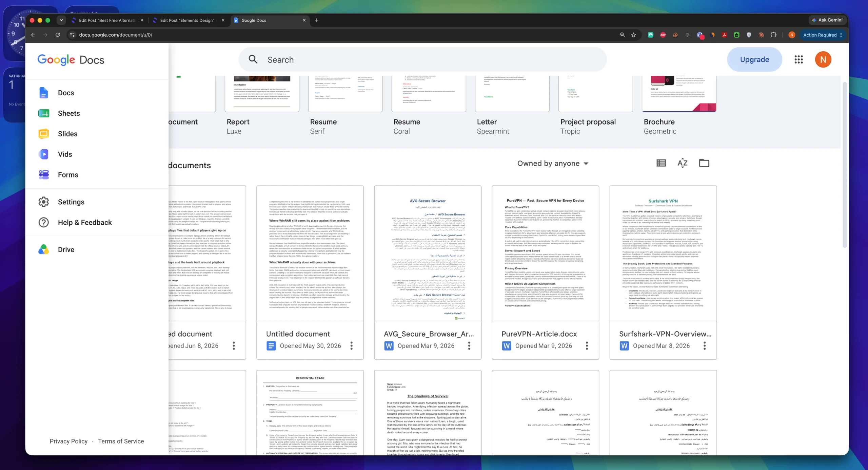Click the Google Docs logo

71,60
